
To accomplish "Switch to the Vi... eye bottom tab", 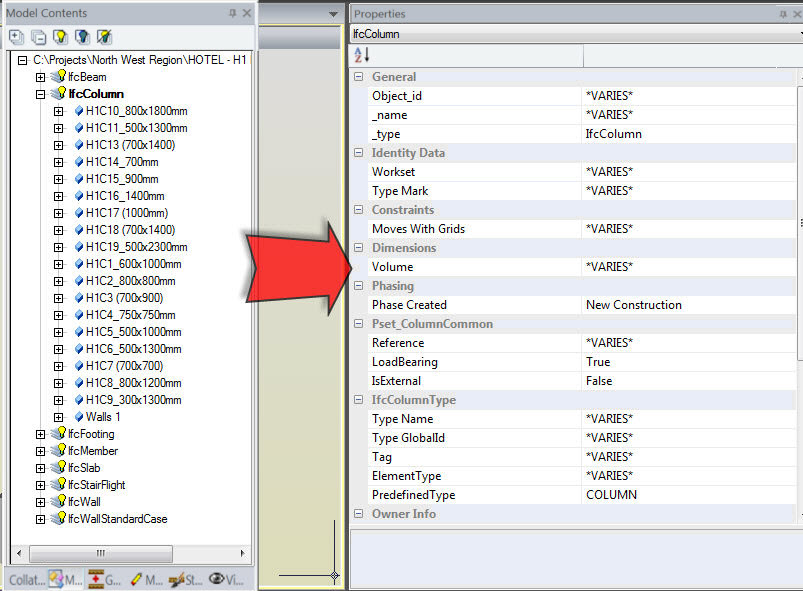I will [x=226, y=580].
